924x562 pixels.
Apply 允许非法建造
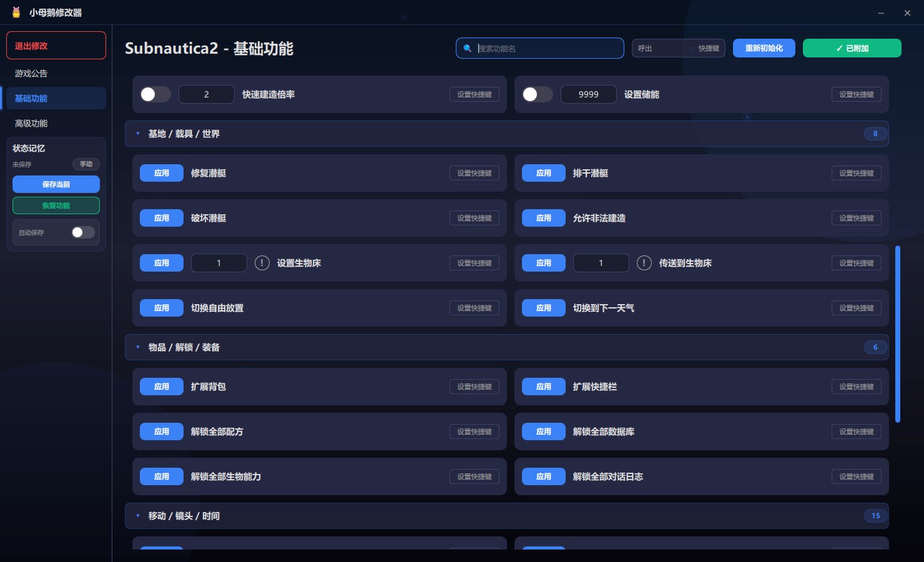(x=544, y=218)
